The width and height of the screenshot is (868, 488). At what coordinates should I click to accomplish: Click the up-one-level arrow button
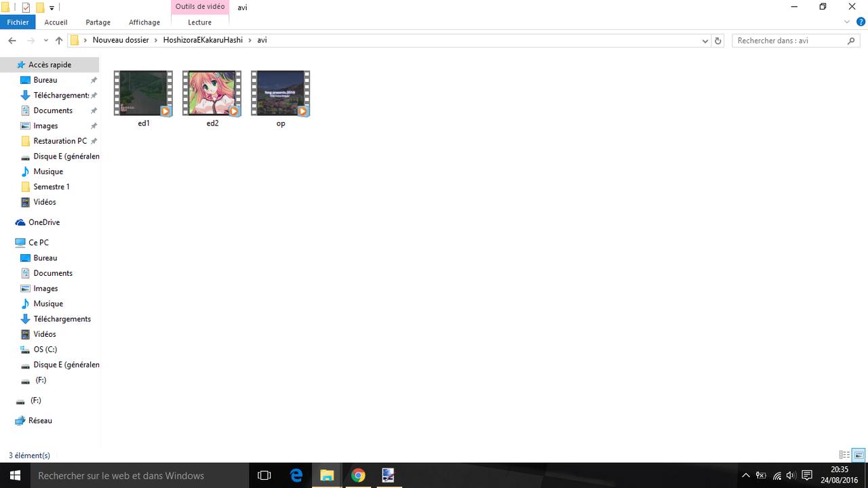[59, 41]
